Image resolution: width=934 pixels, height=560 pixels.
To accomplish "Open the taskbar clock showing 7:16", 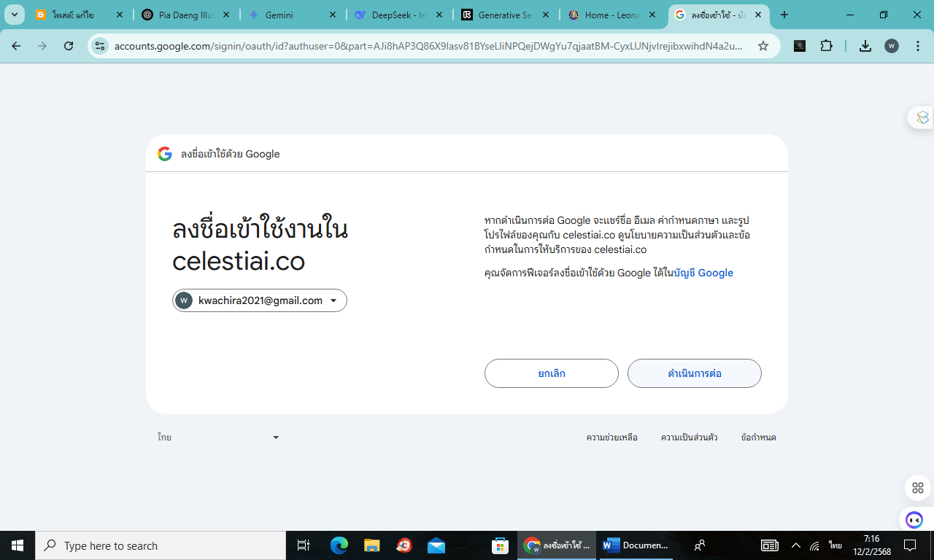I will click(x=872, y=545).
